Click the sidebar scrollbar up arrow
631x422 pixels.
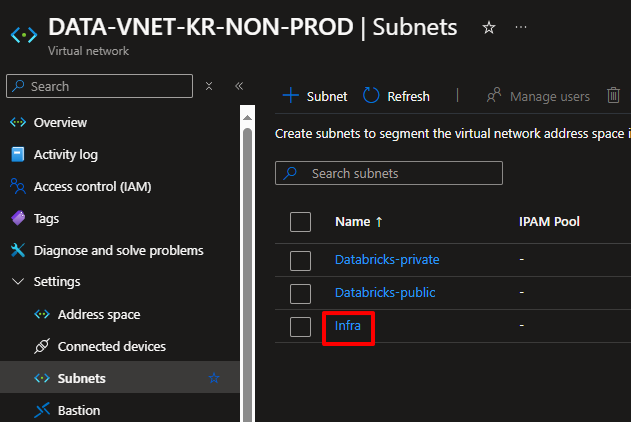coord(247,117)
